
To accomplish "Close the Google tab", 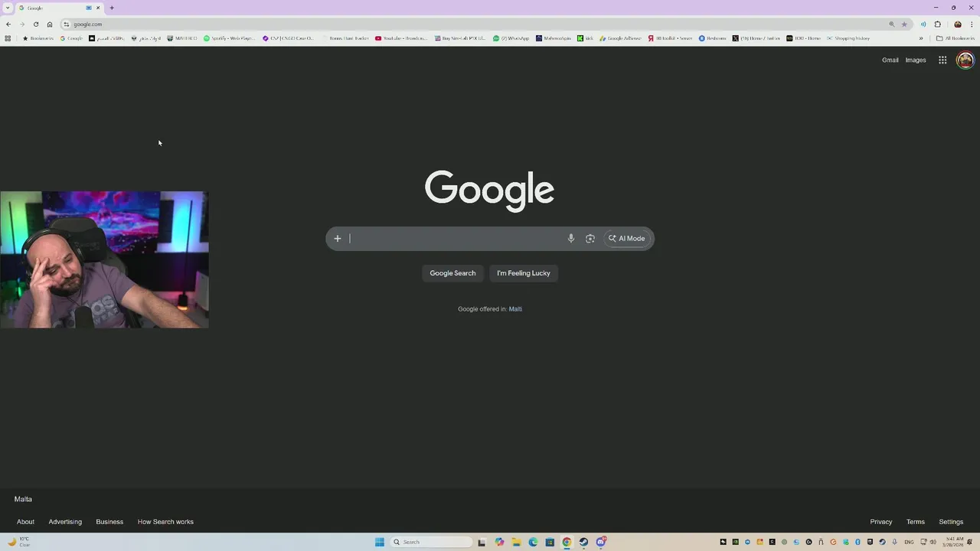I will 98,8.
